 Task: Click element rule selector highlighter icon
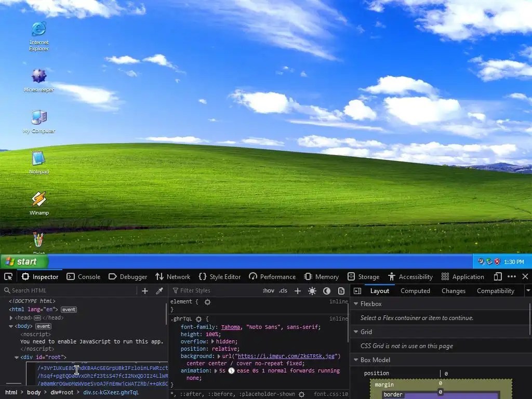(x=208, y=302)
